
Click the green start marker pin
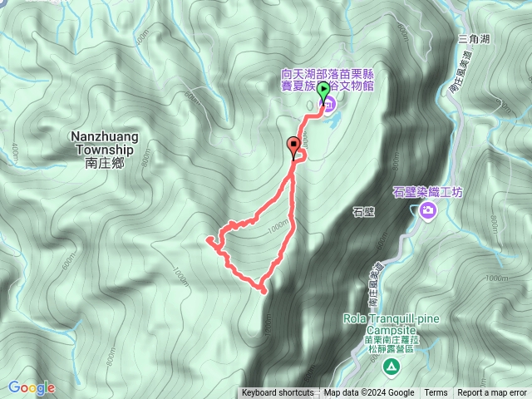click(323, 92)
